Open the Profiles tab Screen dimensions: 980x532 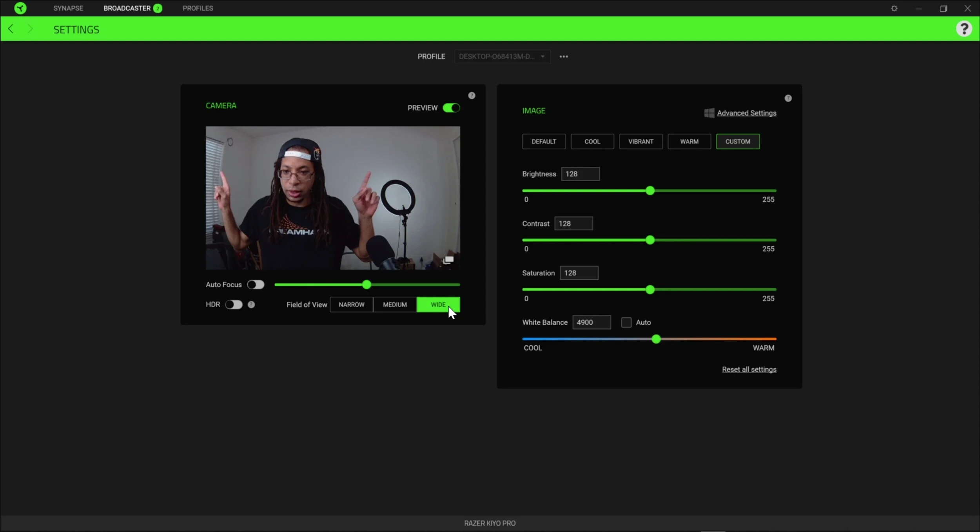click(x=198, y=8)
